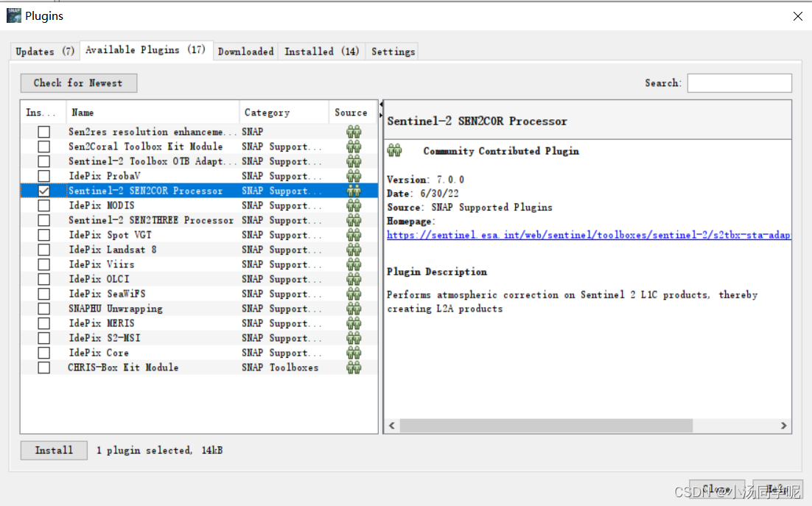
Task: Check the install checkbox for IdePix ProbaV
Action: pos(43,175)
